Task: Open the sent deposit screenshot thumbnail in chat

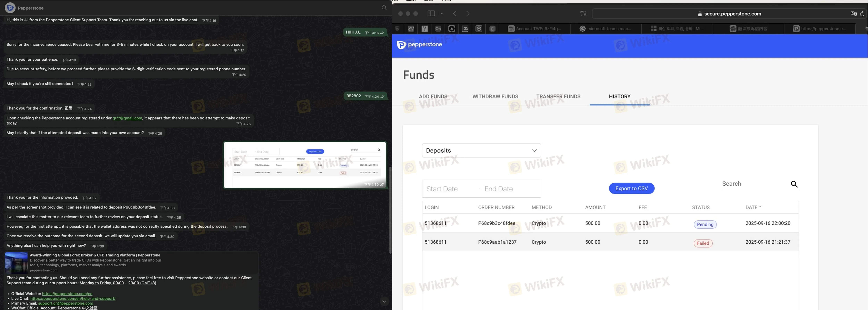Action: (305, 165)
